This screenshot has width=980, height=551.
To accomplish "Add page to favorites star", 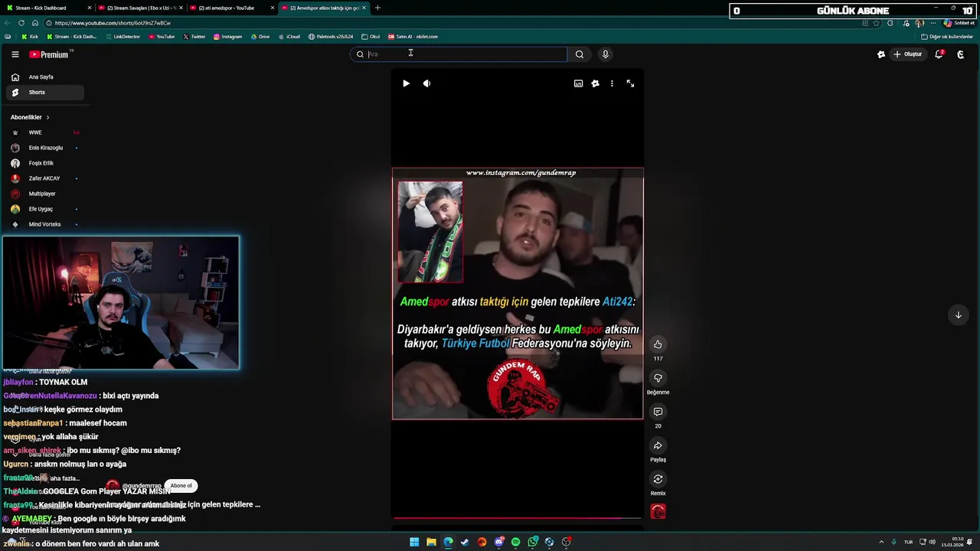I will pyautogui.click(x=877, y=23).
